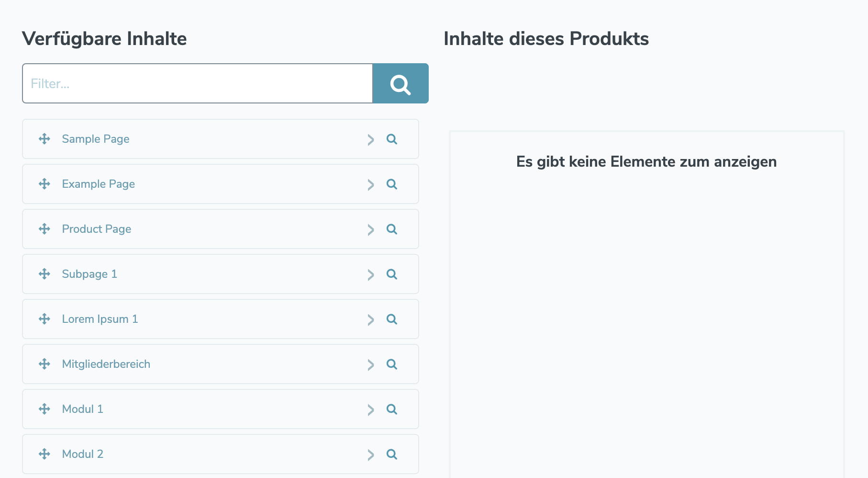Expand Sample Page with chevron arrow

click(370, 139)
